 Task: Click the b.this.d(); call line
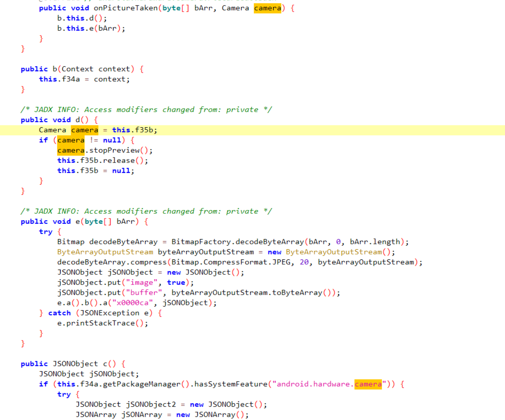pyautogui.click(x=82, y=18)
